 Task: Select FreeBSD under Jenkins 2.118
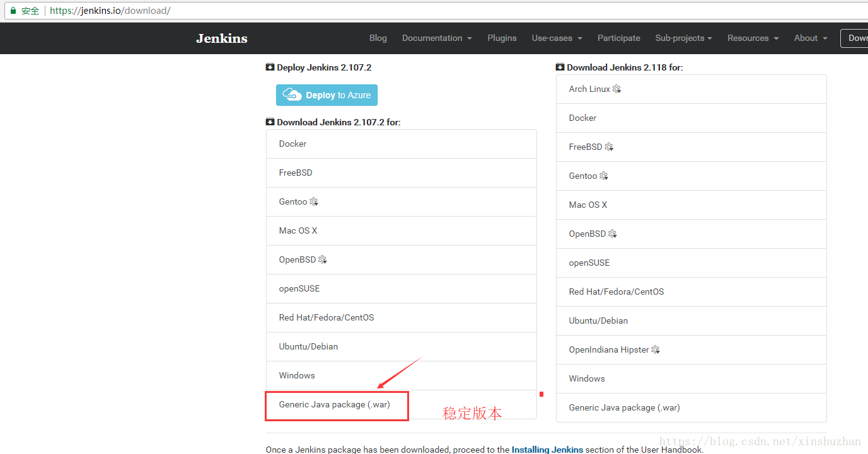click(692, 147)
